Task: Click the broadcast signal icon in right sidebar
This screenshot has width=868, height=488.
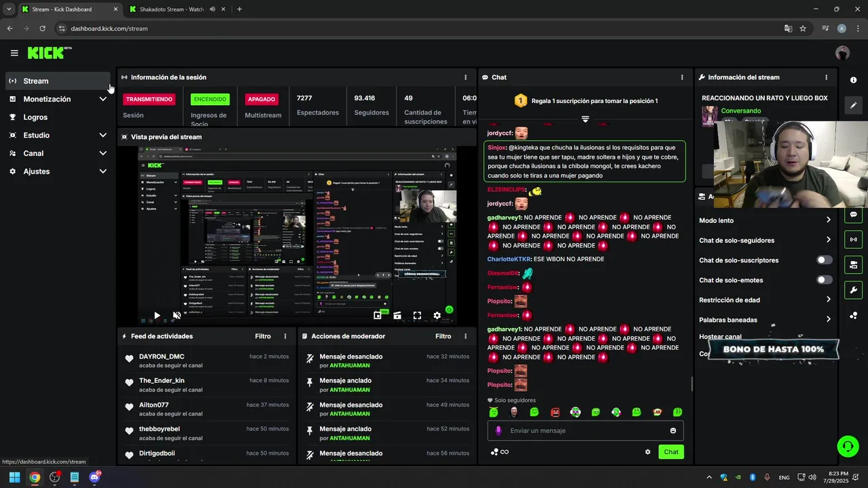Action: click(853, 239)
